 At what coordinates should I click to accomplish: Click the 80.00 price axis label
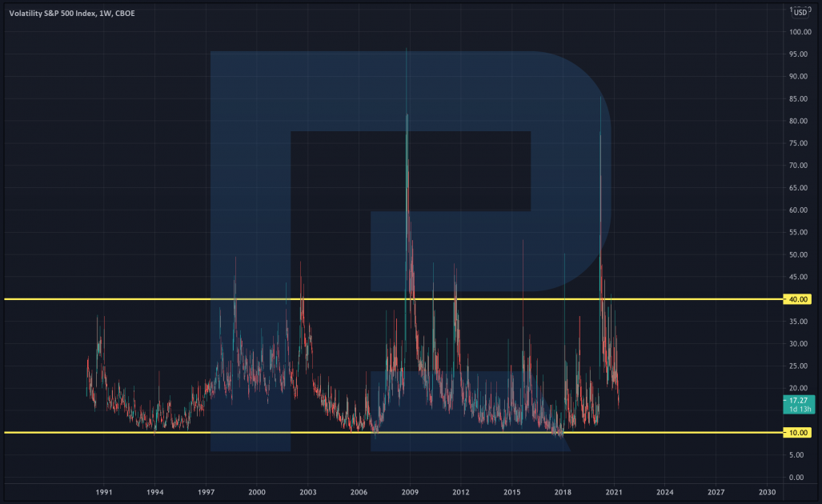[x=799, y=121]
